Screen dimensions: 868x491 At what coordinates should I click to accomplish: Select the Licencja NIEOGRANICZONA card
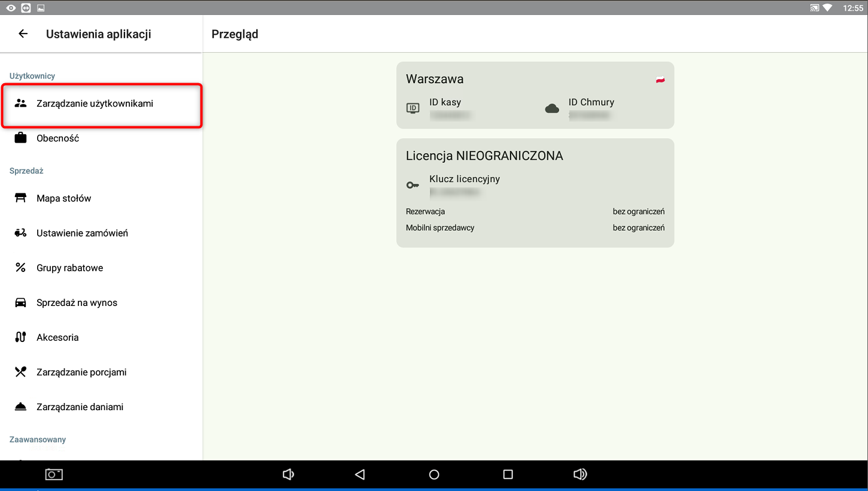click(x=535, y=193)
